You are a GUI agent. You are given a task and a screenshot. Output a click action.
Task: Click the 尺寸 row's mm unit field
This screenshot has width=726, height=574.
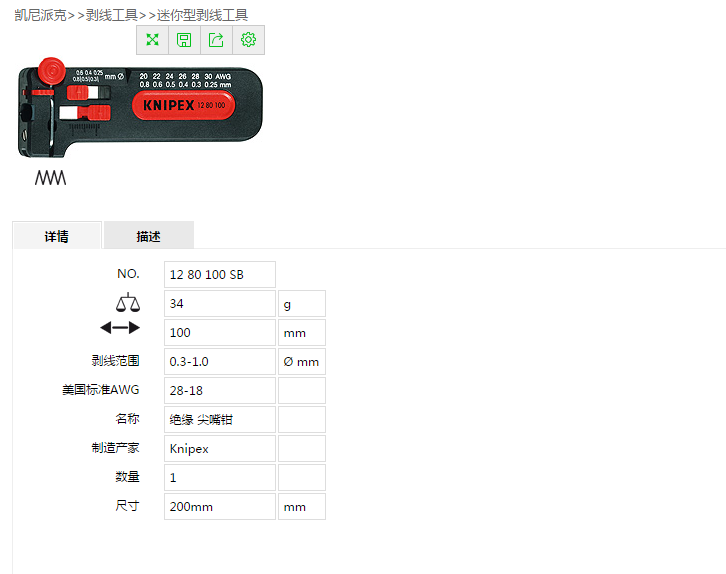click(x=302, y=506)
